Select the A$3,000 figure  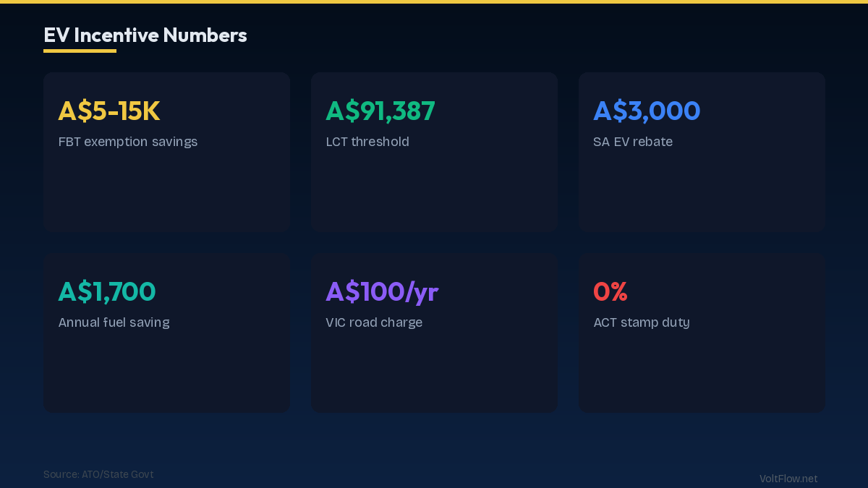click(647, 111)
